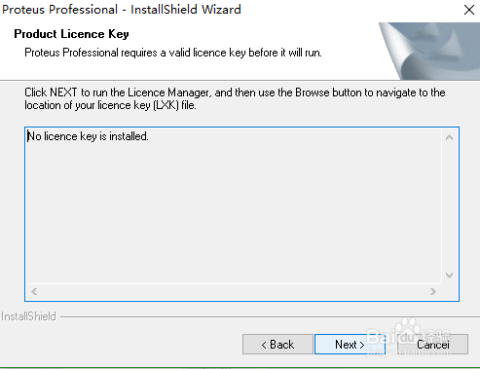Click the scroll right arrow in licence box
The image size is (480, 369).
click(x=433, y=292)
